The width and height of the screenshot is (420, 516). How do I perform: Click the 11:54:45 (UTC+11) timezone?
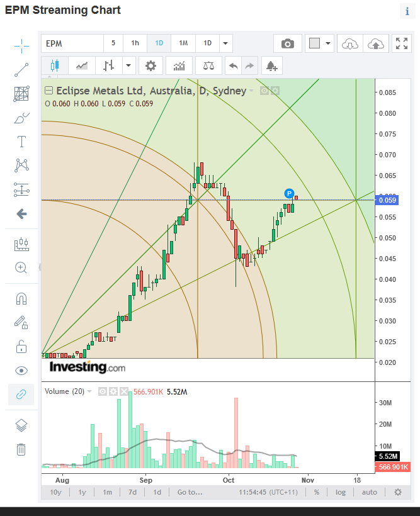click(x=268, y=492)
